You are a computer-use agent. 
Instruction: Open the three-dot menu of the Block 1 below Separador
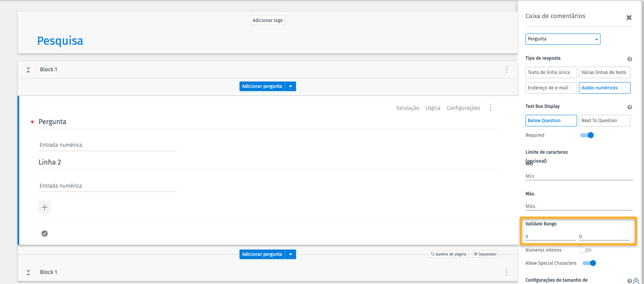pyautogui.click(x=506, y=272)
